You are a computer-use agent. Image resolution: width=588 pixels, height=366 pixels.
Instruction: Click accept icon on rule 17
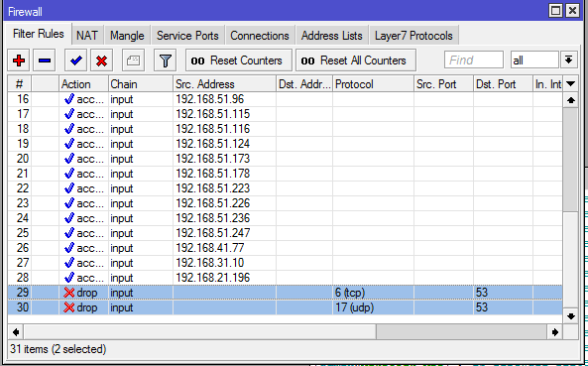(x=69, y=114)
